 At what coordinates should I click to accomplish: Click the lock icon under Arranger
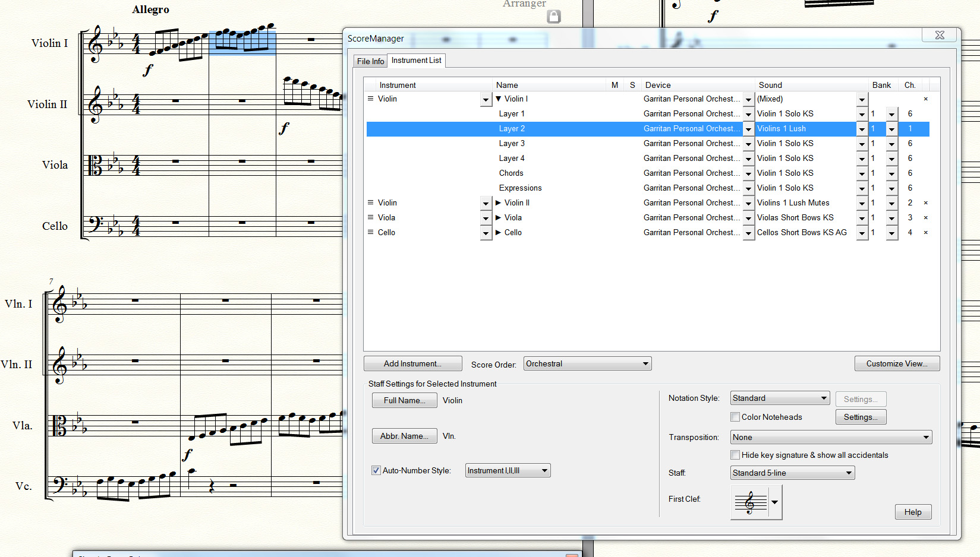(x=553, y=17)
